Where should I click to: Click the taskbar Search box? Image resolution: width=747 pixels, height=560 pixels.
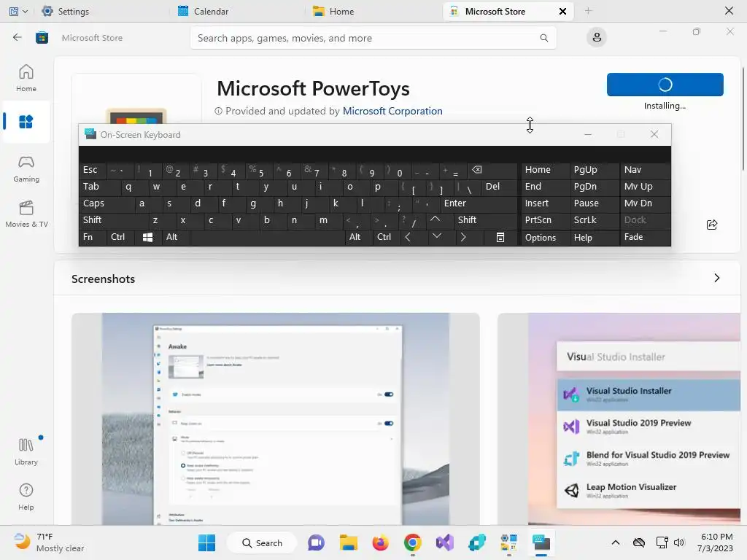coord(262,542)
